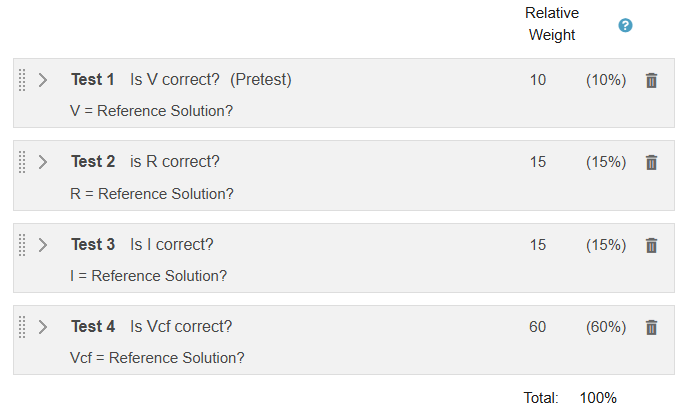
Task: Select the 'Is V correct?' test title
Action: [x=175, y=80]
